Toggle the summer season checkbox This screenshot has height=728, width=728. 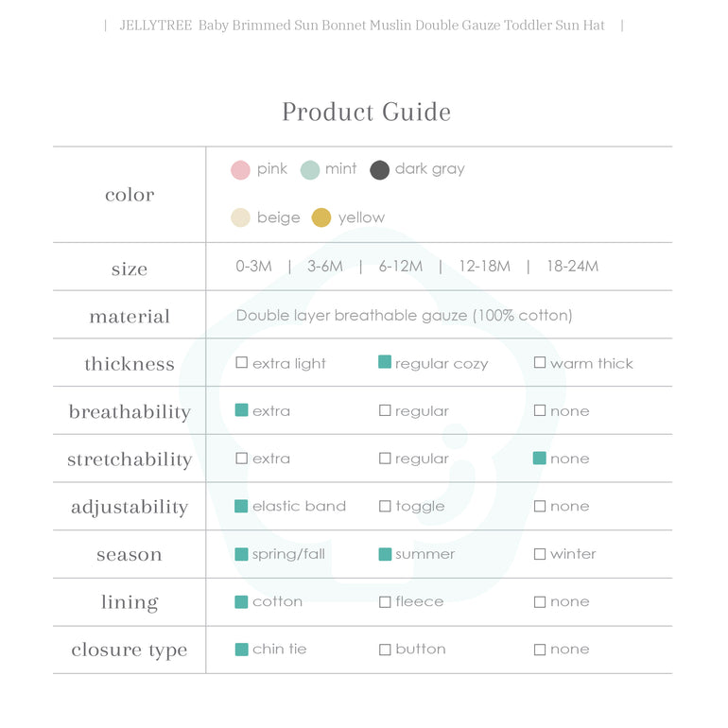385,554
